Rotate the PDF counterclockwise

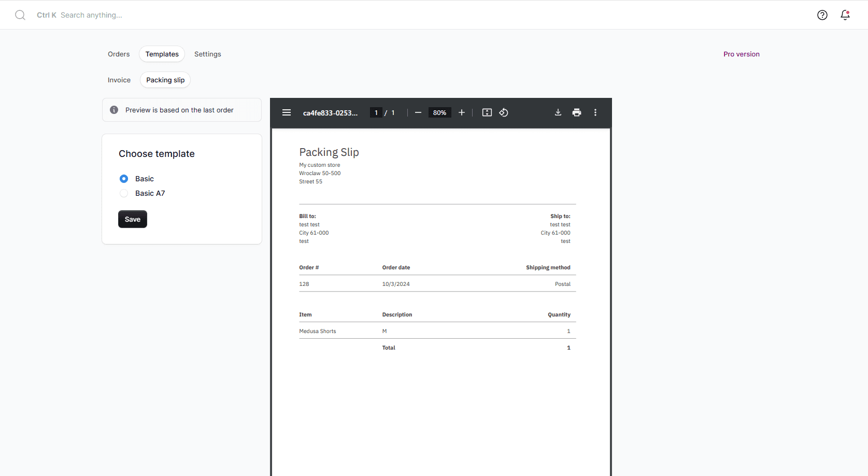504,112
